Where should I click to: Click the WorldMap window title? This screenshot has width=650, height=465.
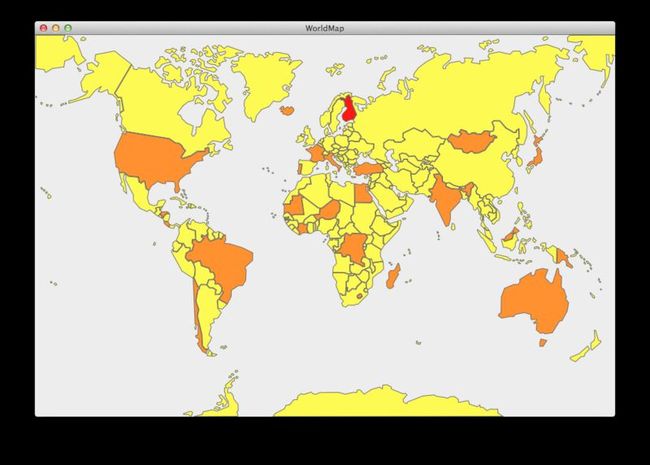pos(325,28)
